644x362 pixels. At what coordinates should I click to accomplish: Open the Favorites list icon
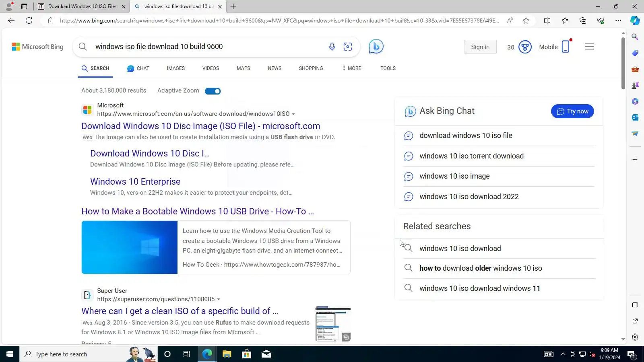pos(565,21)
